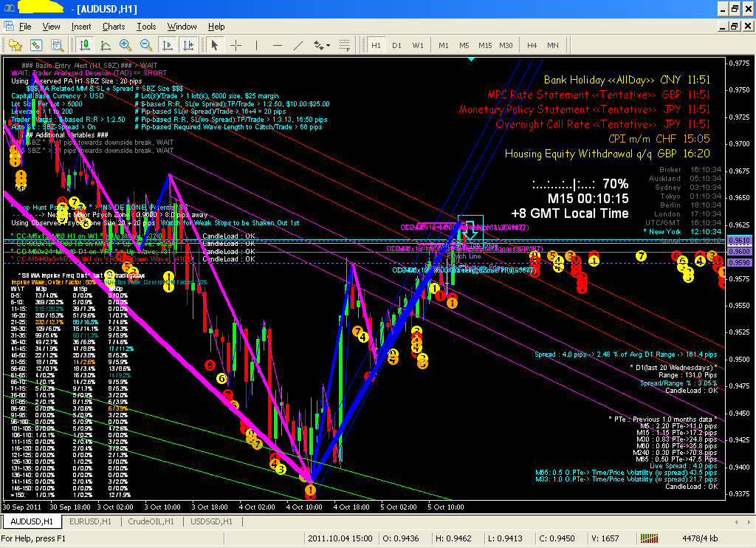Select the Fibonacci Retracement tool
The height and width of the screenshot is (548, 756).
pyautogui.click(x=344, y=45)
